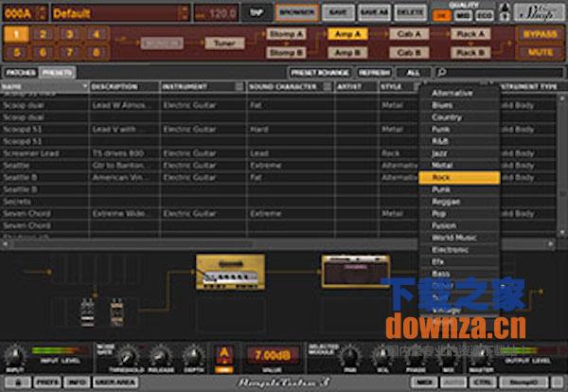
Task: Click the noise gate Release knob
Action: 161,356
